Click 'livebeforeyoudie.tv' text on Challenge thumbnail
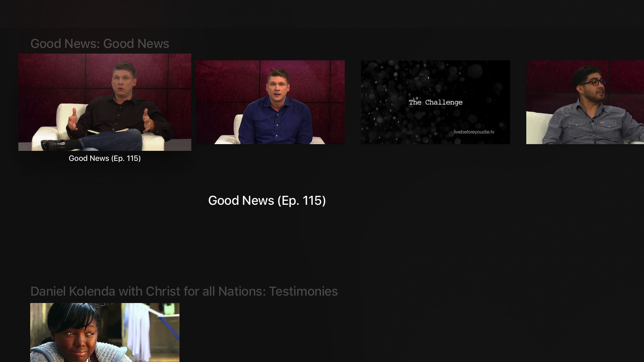 click(474, 132)
